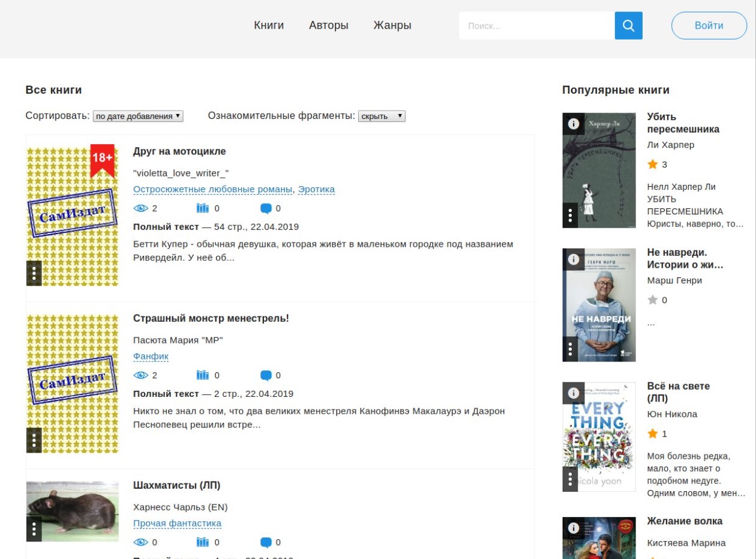Click the star rating of 'Убить пересмешника'

coord(653,165)
